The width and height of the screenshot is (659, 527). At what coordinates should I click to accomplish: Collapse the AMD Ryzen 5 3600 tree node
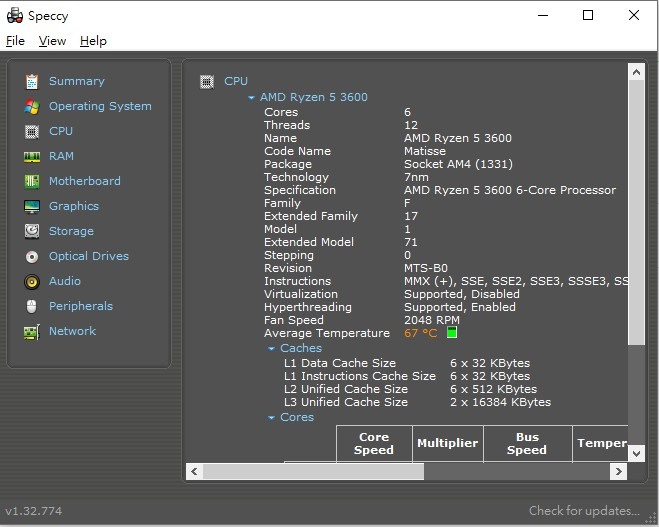pyautogui.click(x=251, y=97)
